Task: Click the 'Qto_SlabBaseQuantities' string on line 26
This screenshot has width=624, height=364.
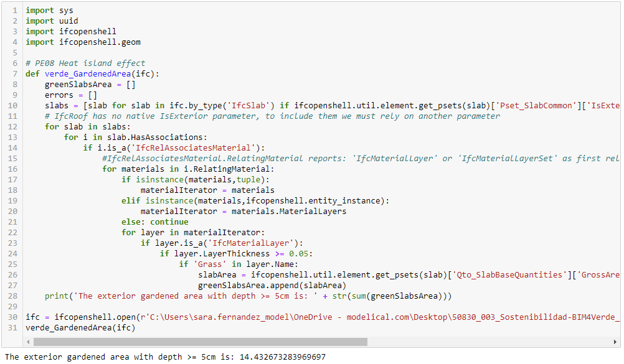Action: [x=509, y=275]
